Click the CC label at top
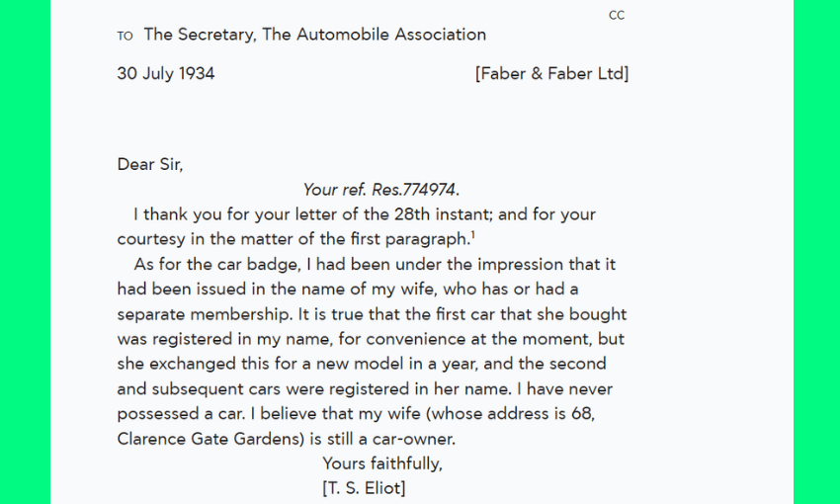This screenshot has width=840, height=504. pyautogui.click(x=617, y=15)
